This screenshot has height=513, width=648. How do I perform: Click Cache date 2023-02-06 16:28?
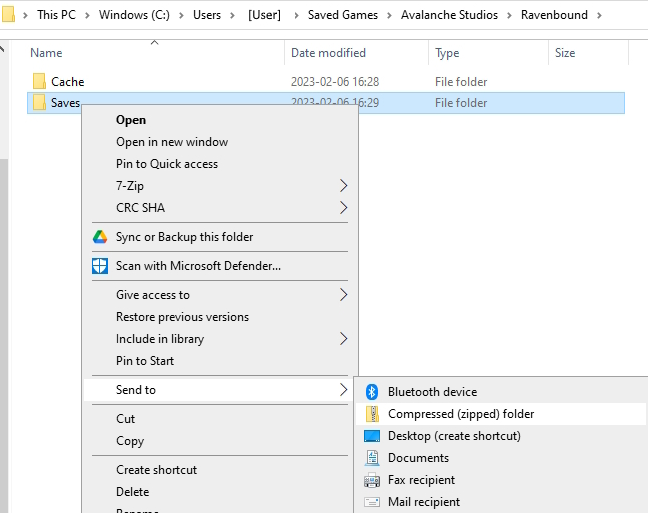(335, 82)
